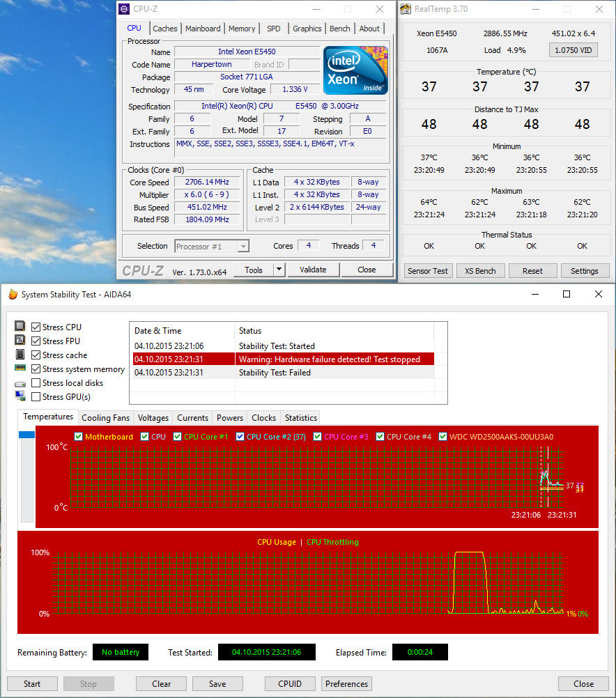Click the graph scale slider left of temperatures
The image size is (616, 698).
click(x=26, y=476)
